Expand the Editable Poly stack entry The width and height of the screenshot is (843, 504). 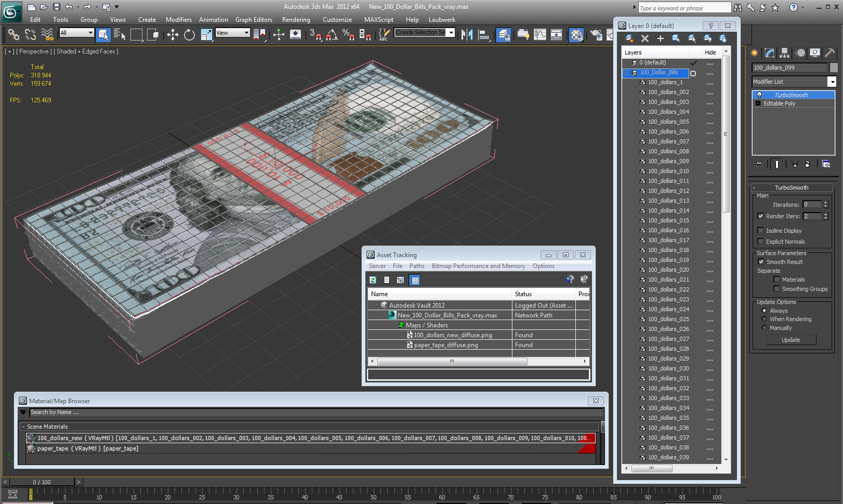pos(758,103)
